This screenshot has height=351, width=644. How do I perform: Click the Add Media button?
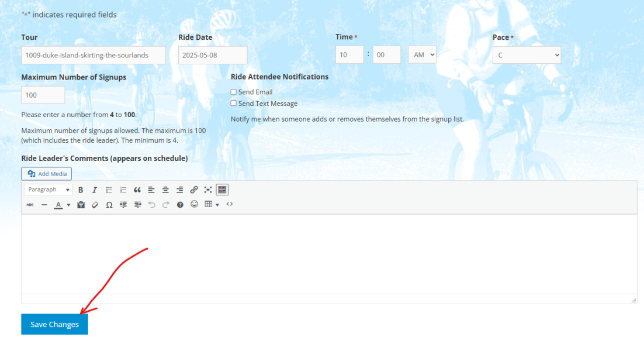click(x=47, y=174)
